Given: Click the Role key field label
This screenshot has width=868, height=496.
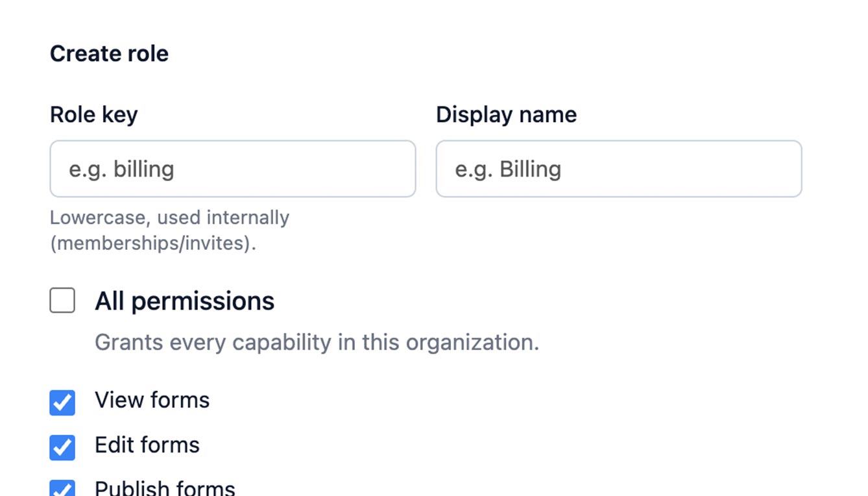Looking at the screenshot, I should 93,114.
